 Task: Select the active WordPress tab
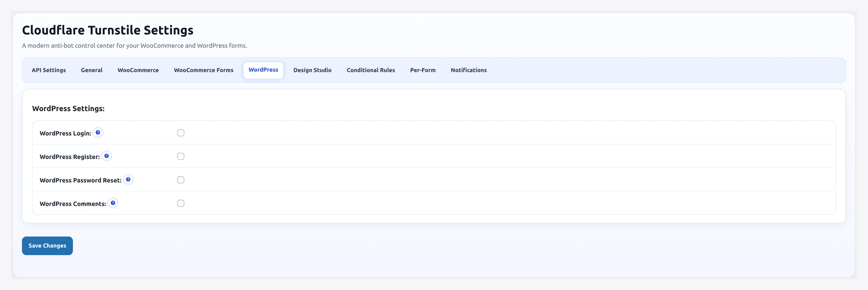(264, 70)
